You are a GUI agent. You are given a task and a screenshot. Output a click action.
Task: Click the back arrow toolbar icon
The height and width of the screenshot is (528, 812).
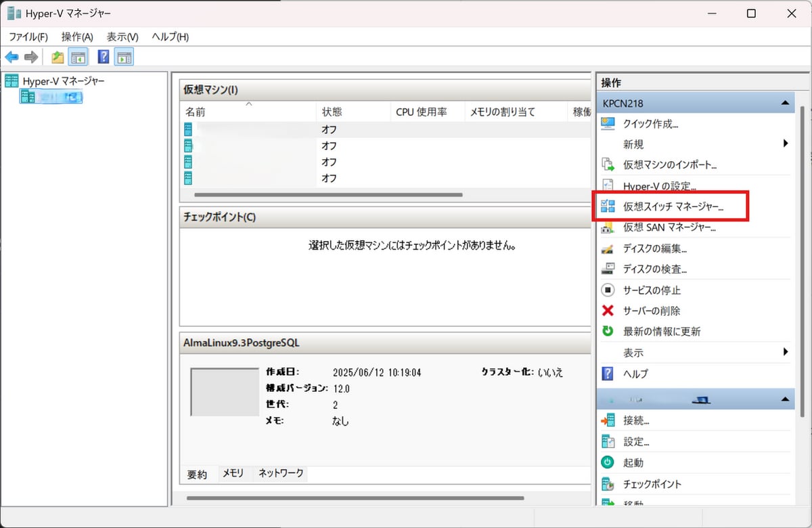coord(12,57)
